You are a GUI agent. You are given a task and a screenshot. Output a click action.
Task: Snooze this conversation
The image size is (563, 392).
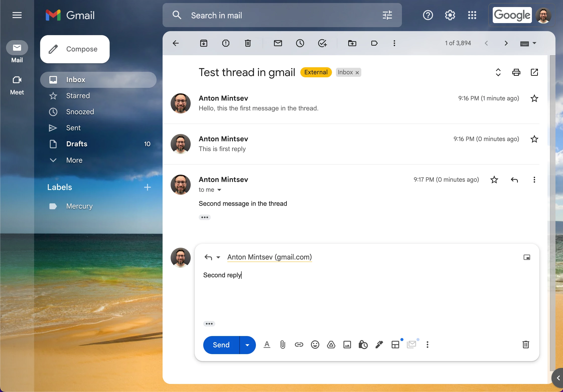coord(300,43)
